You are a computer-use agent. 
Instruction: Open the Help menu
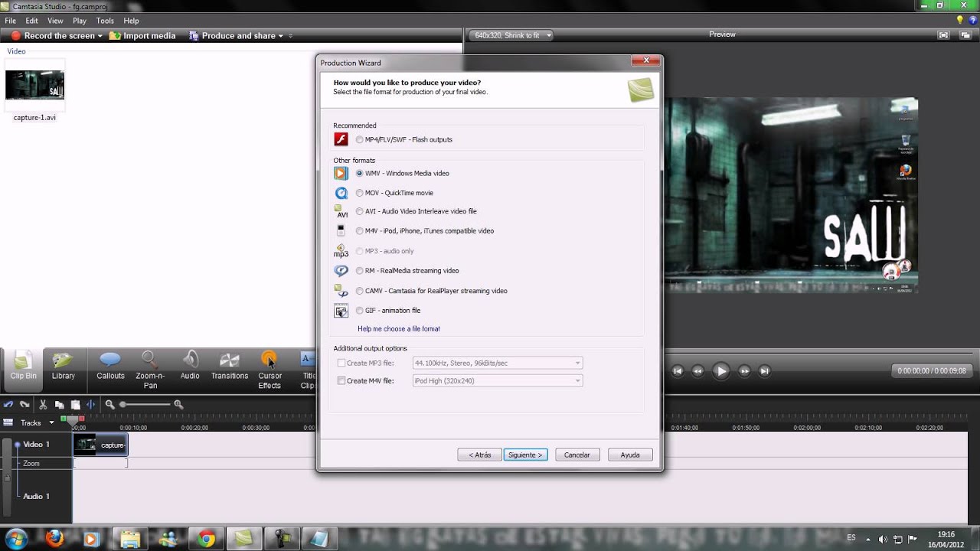131,21
